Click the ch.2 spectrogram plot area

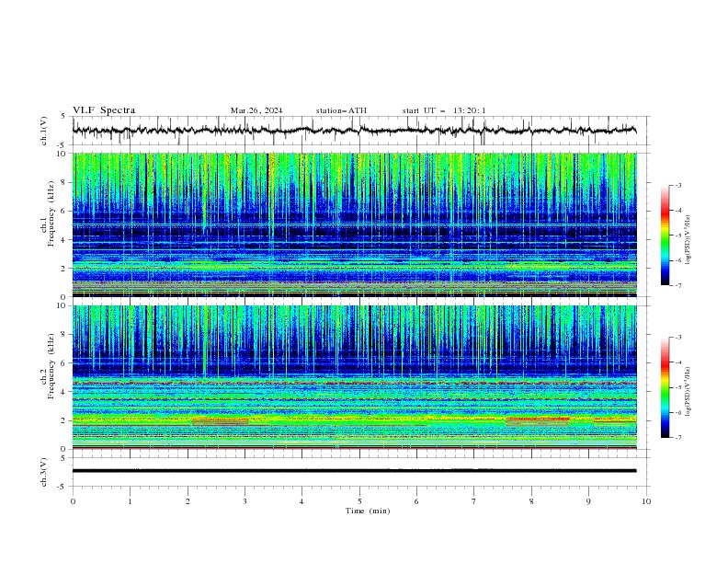pos(355,377)
